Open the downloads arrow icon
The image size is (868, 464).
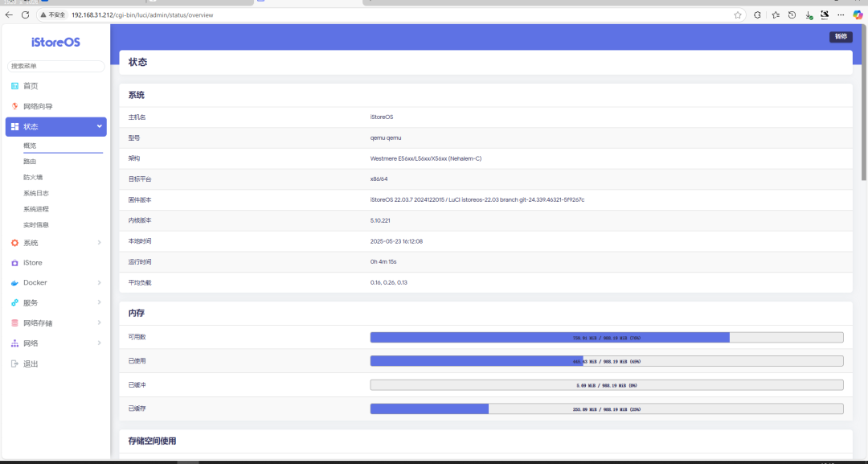(809, 15)
